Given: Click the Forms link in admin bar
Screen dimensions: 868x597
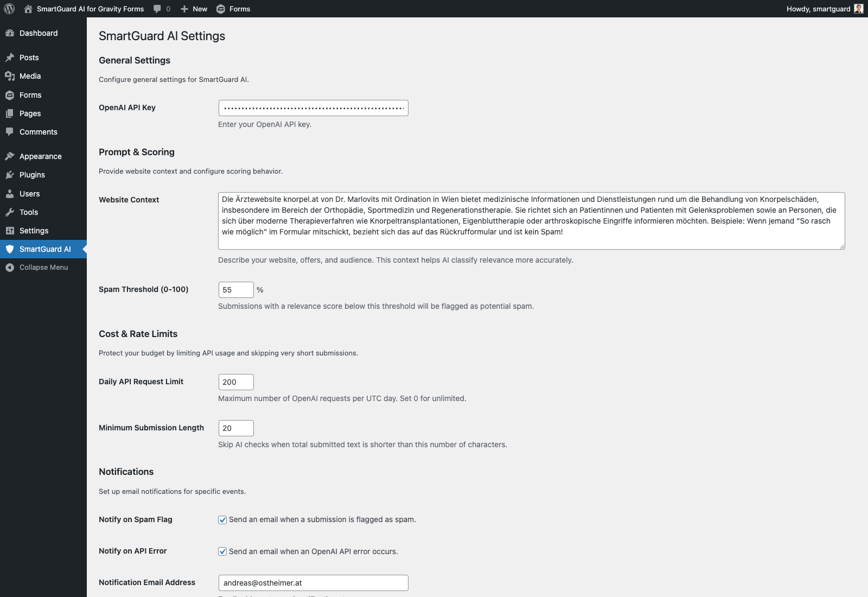Looking at the screenshot, I should pyautogui.click(x=240, y=9).
